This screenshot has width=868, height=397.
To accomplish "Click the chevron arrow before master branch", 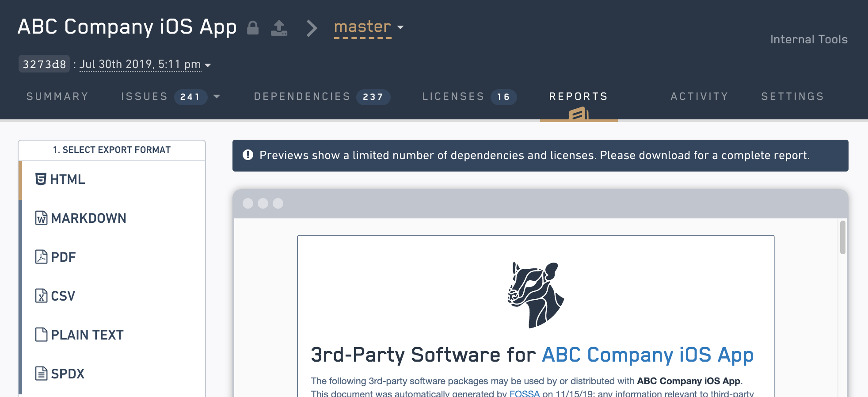I will tap(312, 28).
